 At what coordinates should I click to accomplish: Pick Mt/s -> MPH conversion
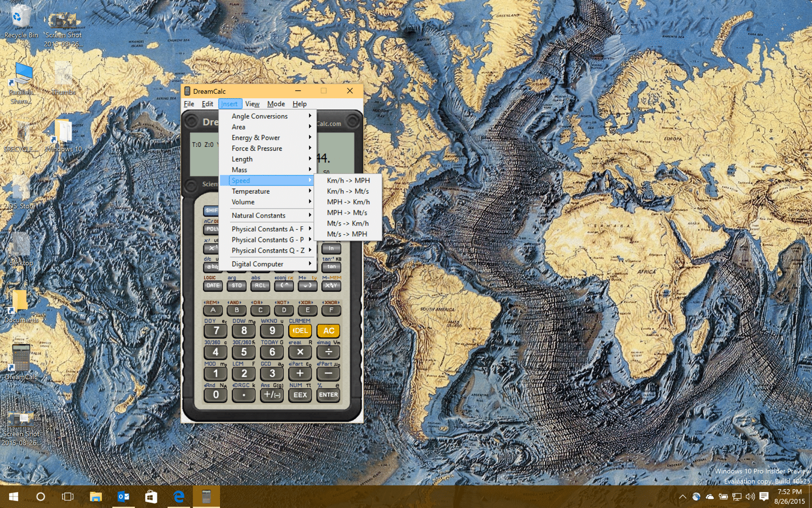[348, 234]
